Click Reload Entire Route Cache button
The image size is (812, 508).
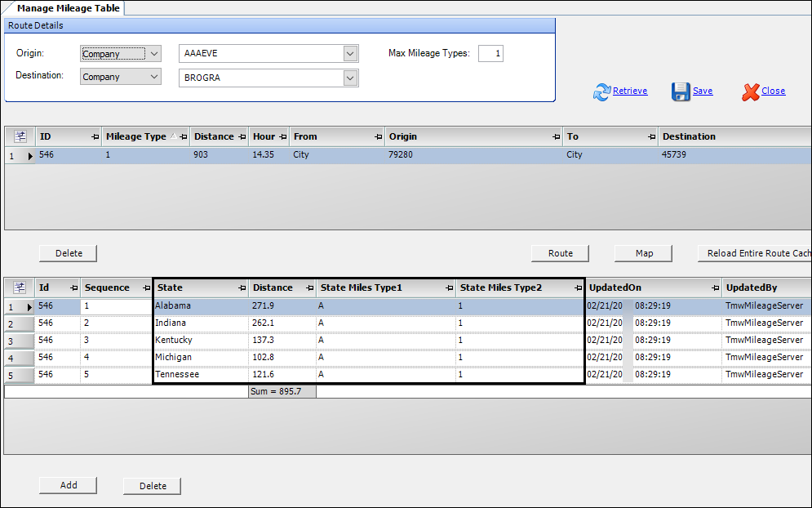point(754,253)
